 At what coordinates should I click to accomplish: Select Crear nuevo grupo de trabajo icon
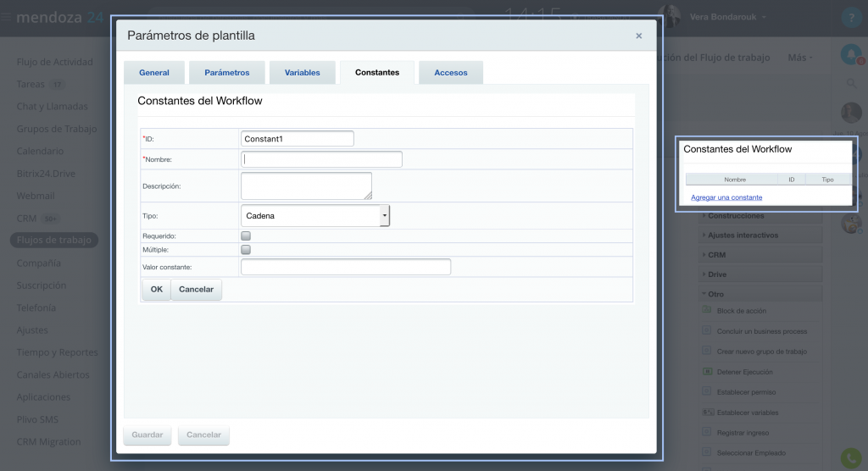pyautogui.click(x=707, y=351)
